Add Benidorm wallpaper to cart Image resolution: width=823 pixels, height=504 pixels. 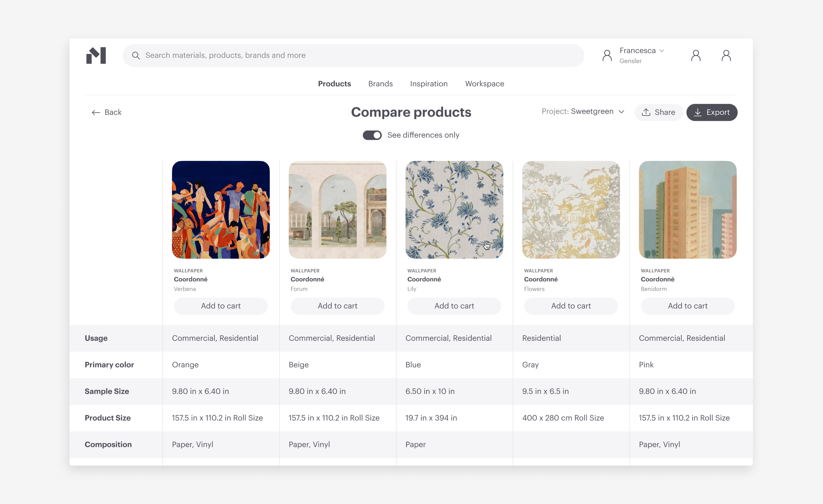click(x=688, y=306)
